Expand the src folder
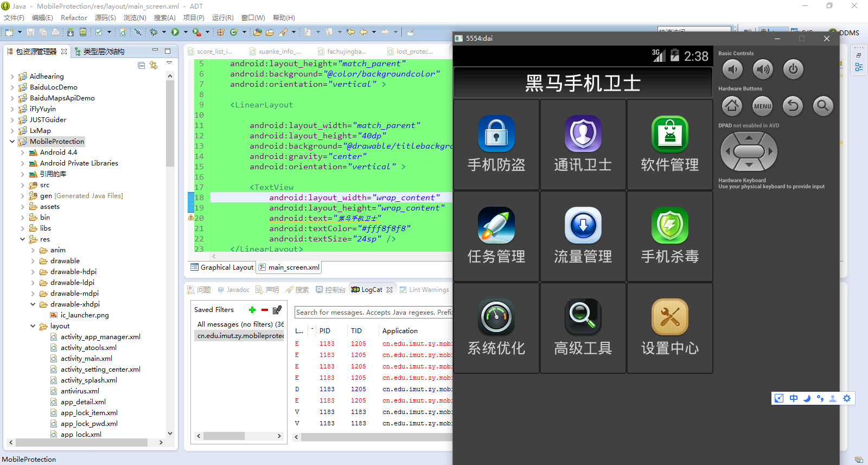This screenshot has height=465, width=868. pyautogui.click(x=23, y=185)
